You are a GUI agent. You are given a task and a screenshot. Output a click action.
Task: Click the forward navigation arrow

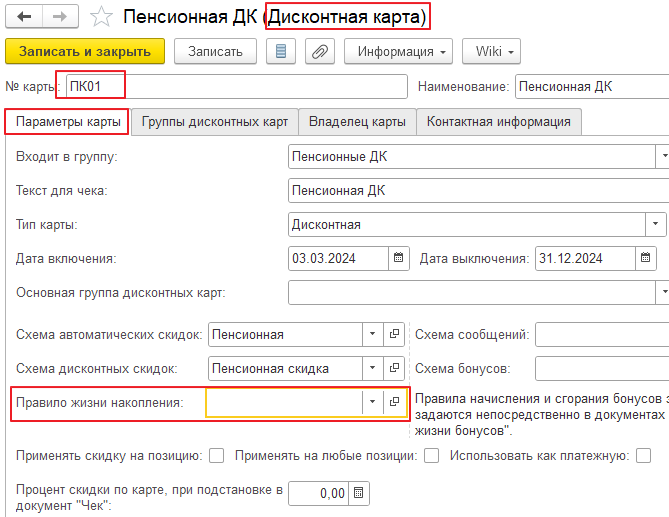pos(60,17)
